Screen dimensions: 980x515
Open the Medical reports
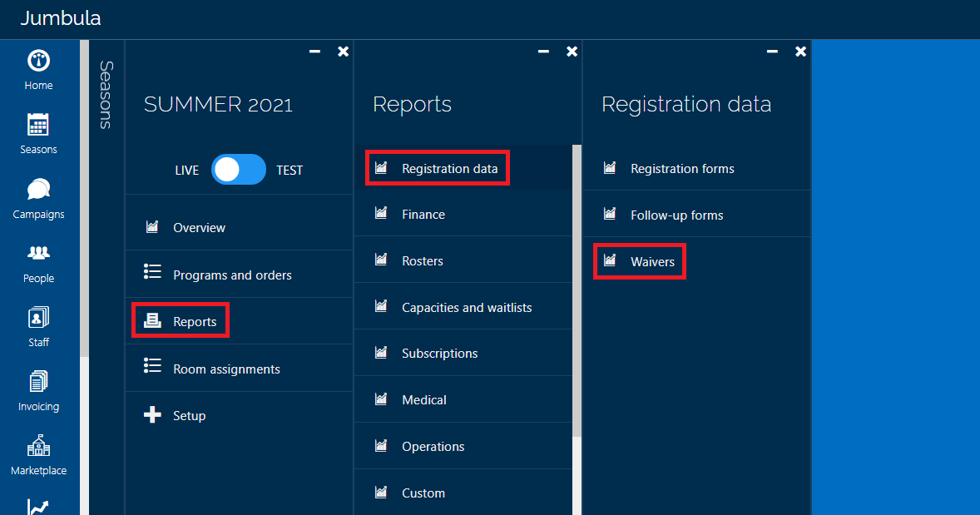(x=463, y=399)
